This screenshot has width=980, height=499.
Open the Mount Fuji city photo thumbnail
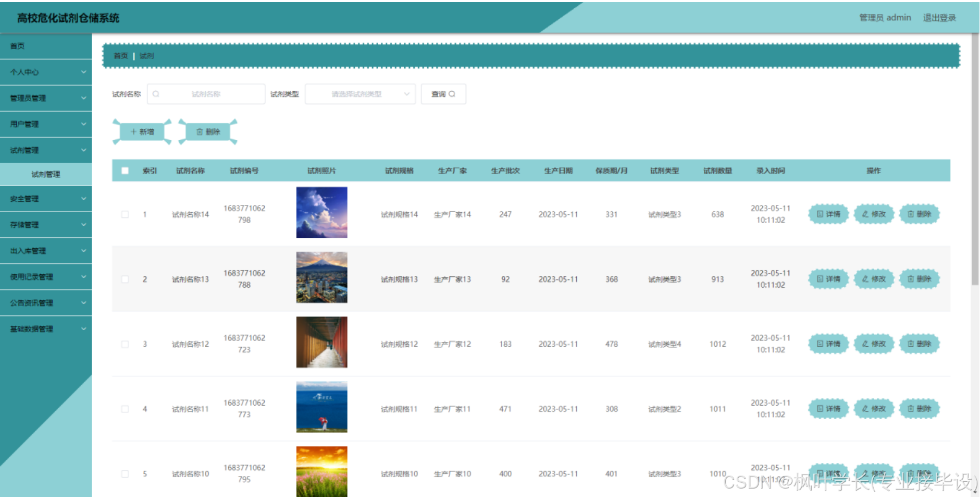[321, 277]
